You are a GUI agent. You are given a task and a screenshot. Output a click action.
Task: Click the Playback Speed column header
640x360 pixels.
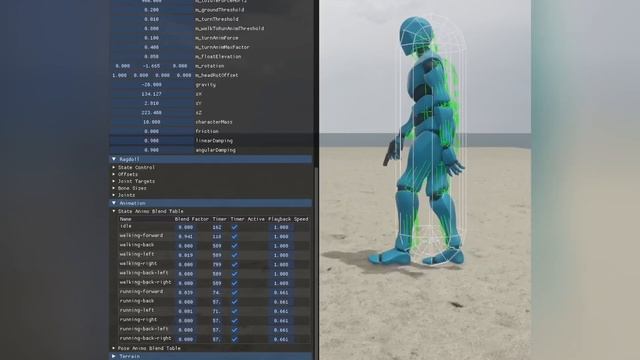pos(288,219)
